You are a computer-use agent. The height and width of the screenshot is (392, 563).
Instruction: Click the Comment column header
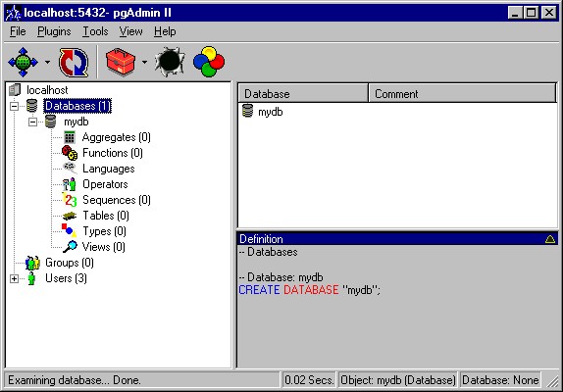463,94
